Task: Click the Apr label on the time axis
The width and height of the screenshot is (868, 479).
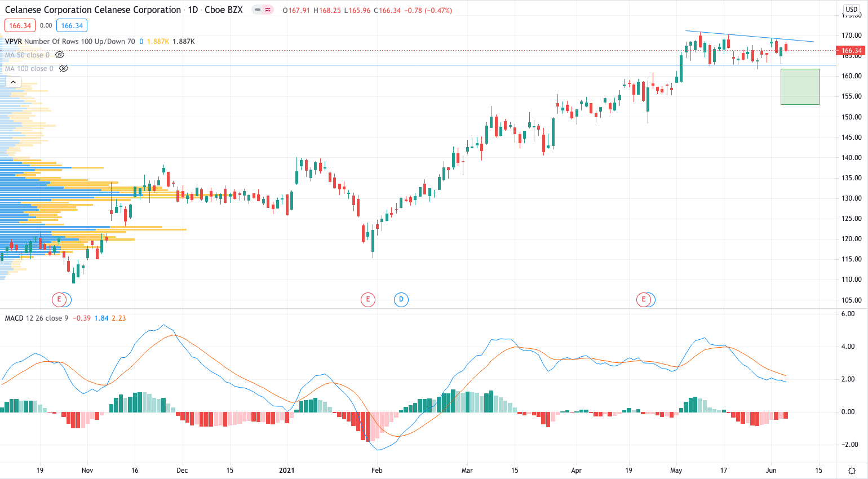Action: tap(576, 470)
